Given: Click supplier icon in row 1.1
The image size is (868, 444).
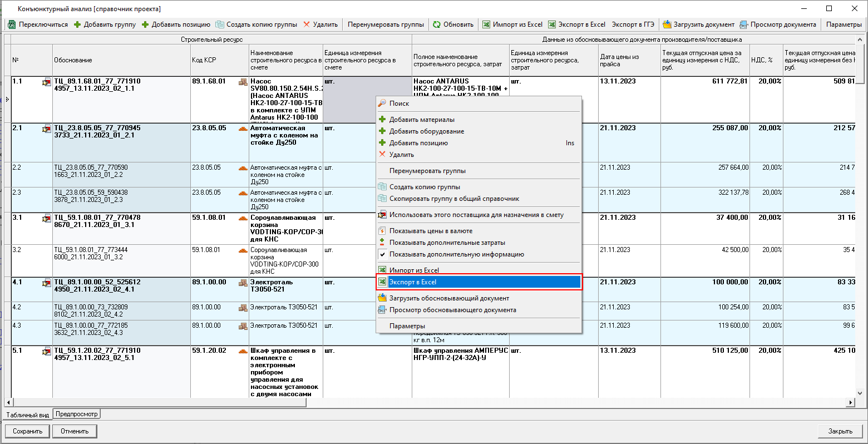Looking at the screenshot, I should coord(46,82).
